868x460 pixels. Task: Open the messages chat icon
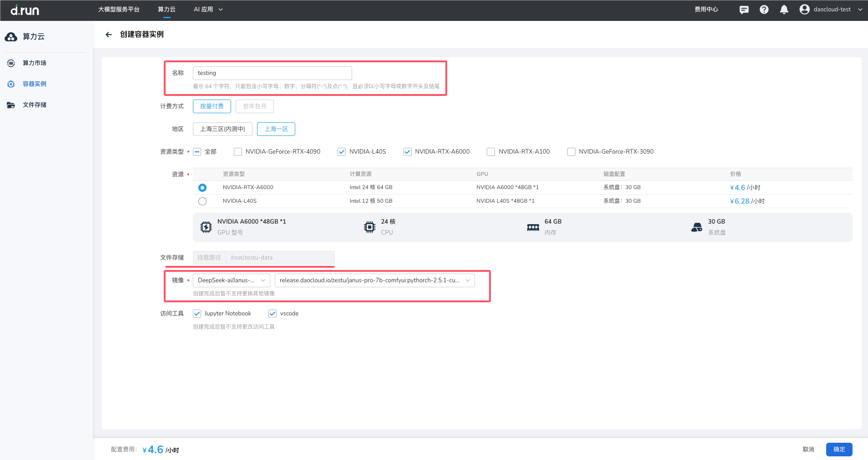tap(744, 10)
